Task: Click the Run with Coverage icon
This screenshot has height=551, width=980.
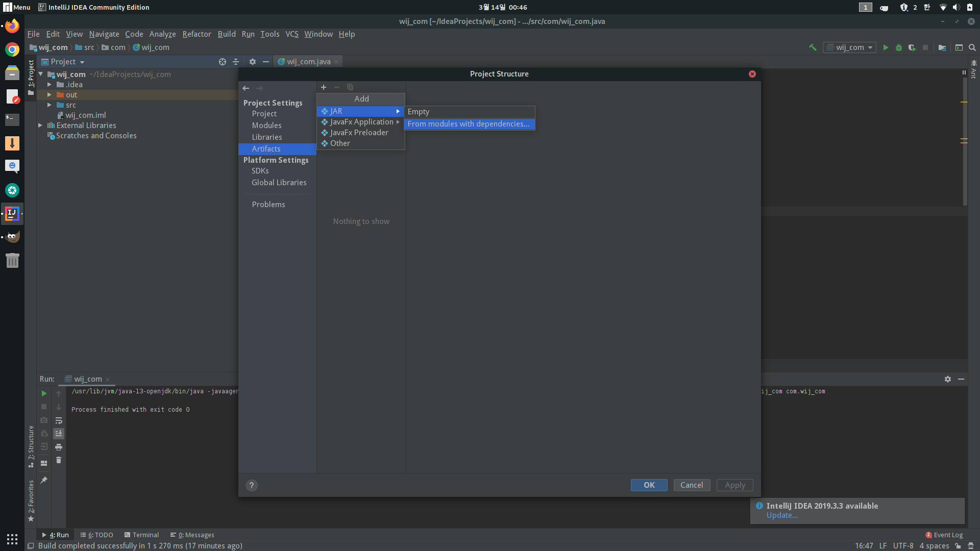Action: (912, 47)
